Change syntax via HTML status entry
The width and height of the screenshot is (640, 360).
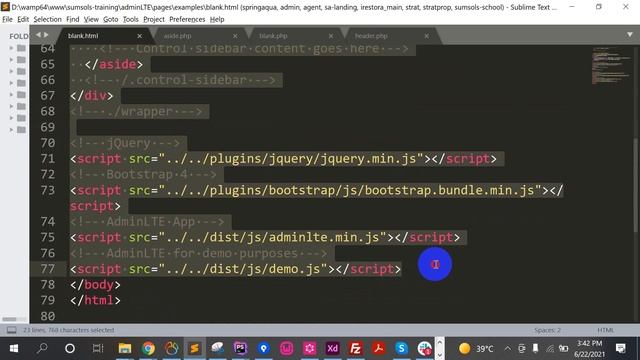point(605,330)
